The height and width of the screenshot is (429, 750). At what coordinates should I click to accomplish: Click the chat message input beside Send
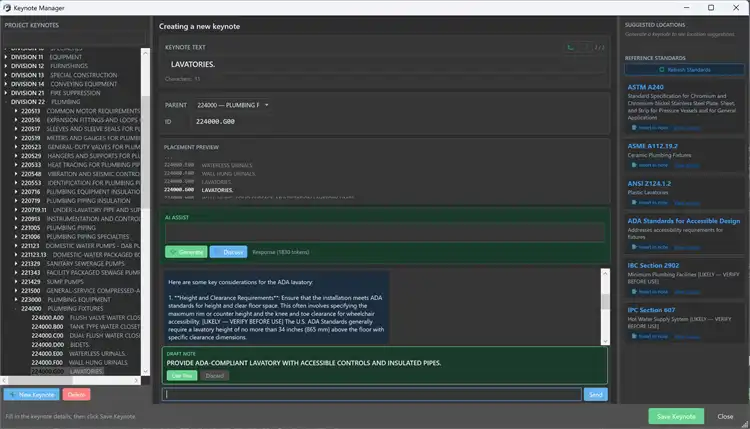click(372, 394)
